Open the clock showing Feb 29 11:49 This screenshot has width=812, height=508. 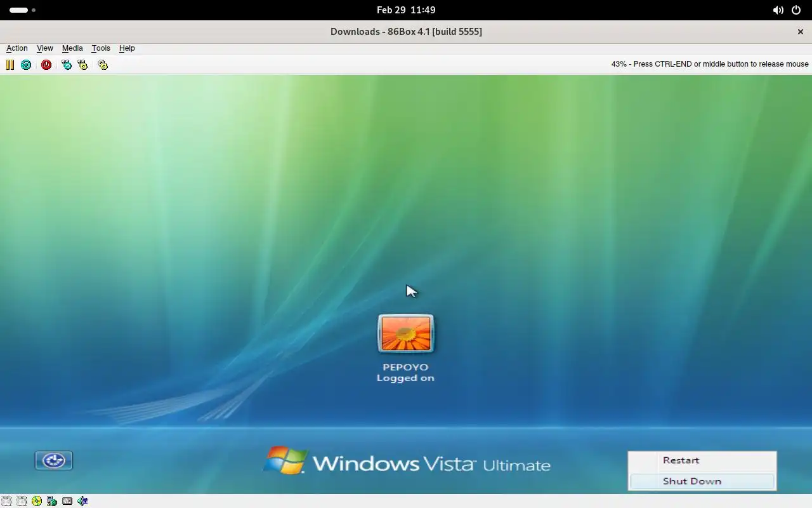point(406,10)
